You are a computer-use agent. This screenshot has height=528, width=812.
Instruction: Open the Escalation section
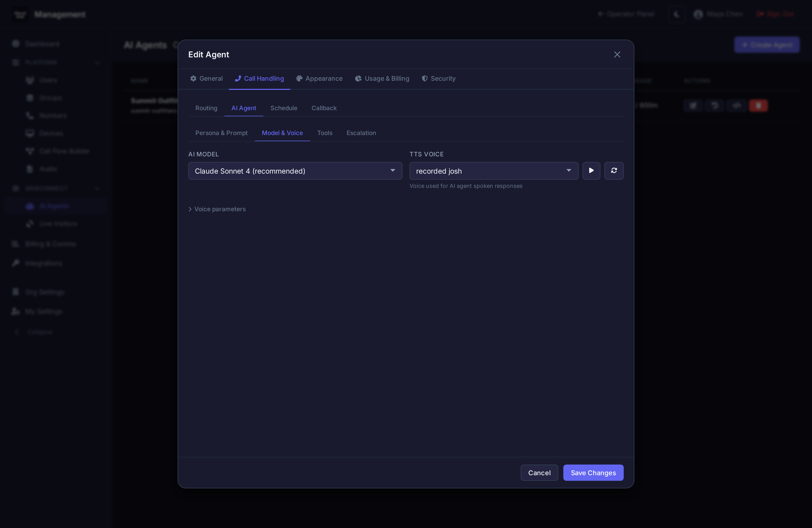coord(361,133)
